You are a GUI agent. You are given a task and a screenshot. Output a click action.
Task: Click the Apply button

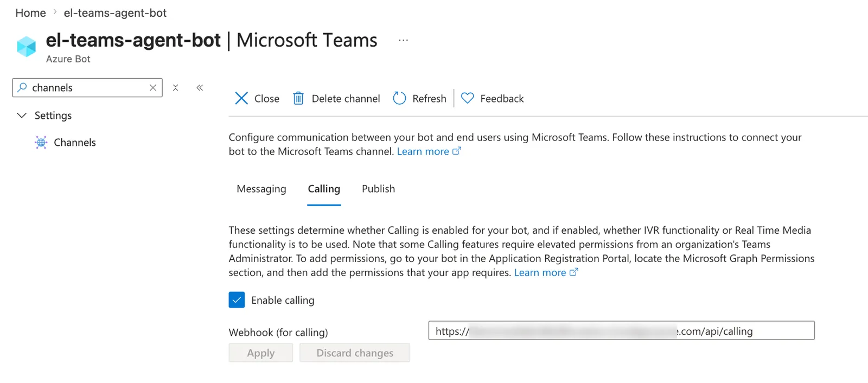tap(261, 353)
